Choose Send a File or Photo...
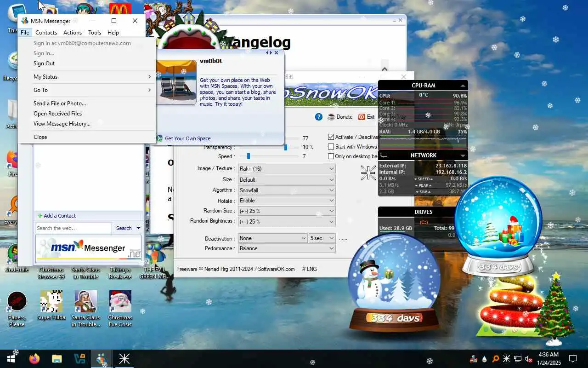This screenshot has height=368, width=588. 87,103
